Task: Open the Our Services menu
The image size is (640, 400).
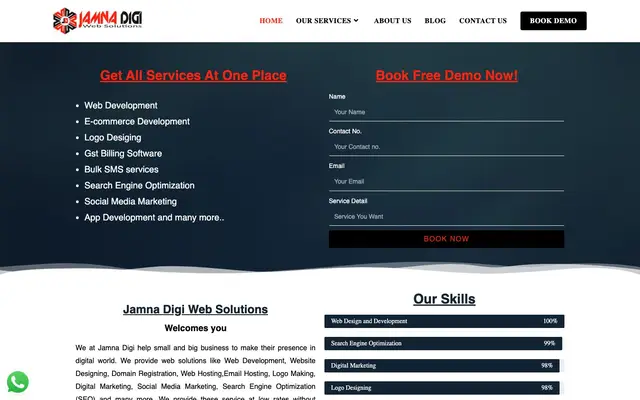Action: pyautogui.click(x=327, y=21)
